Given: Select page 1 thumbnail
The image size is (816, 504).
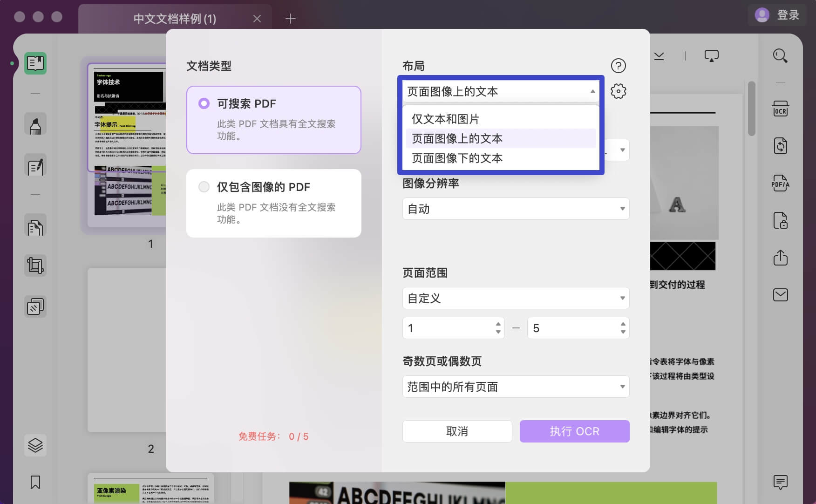Looking at the screenshot, I should 127,145.
